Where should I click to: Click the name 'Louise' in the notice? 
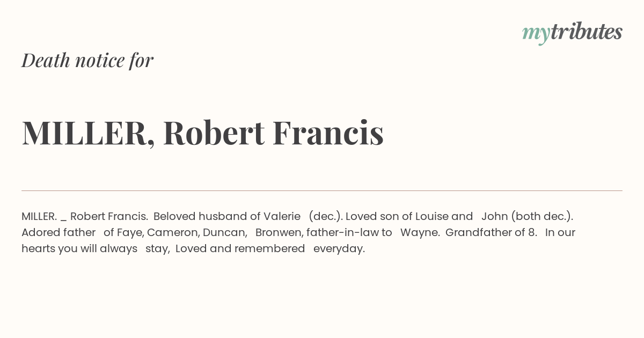(432, 216)
